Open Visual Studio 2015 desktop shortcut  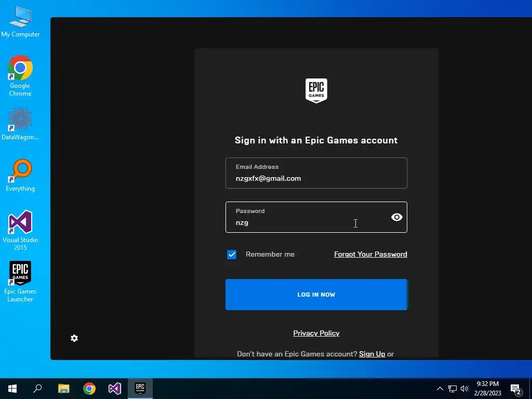20,231
